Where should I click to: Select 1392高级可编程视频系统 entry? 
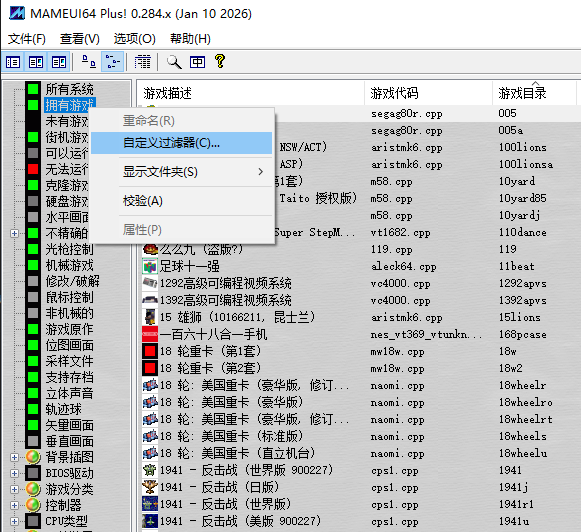tap(226, 300)
